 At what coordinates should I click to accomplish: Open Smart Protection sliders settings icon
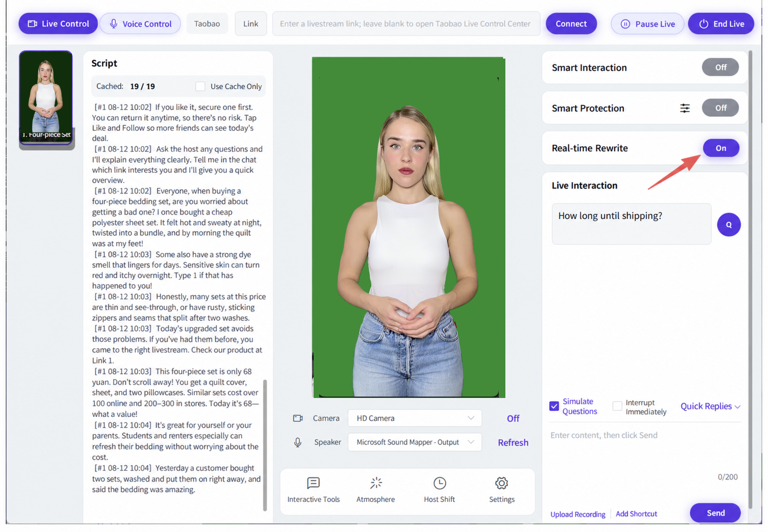pyautogui.click(x=685, y=108)
